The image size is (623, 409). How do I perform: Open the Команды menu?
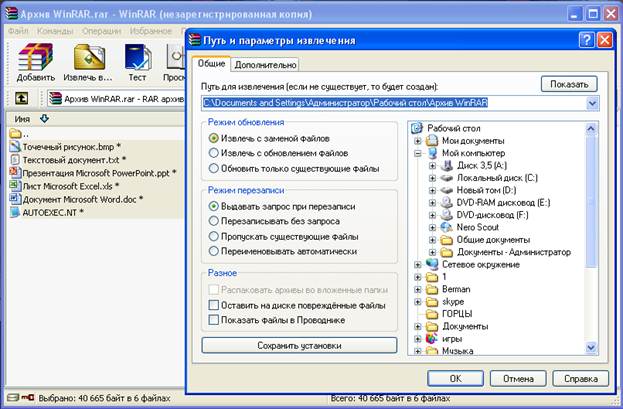(x=55, y=31)
